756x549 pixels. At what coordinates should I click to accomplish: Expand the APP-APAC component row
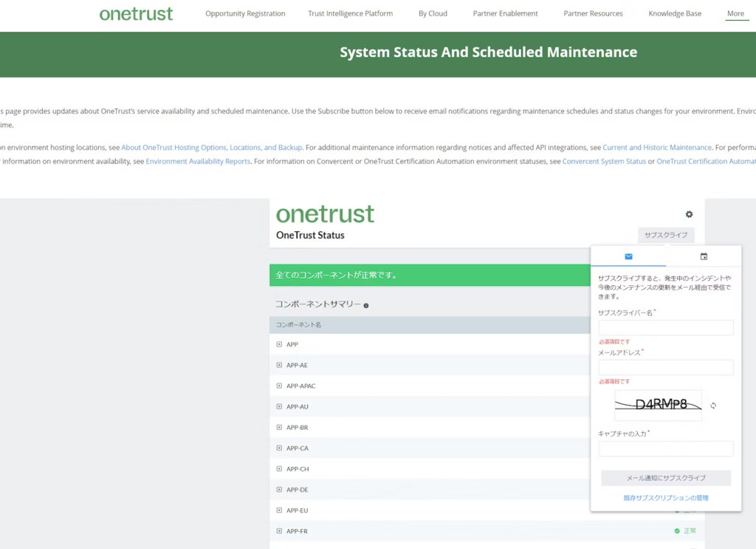point(279,386)
